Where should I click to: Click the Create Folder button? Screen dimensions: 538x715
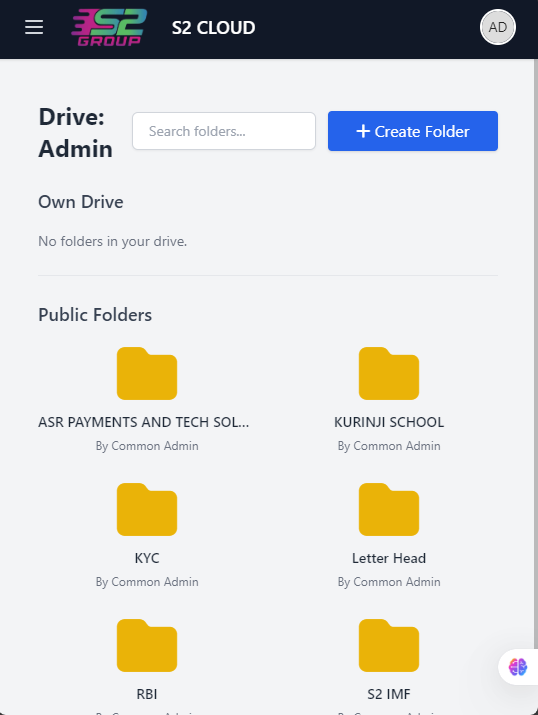(x=413, y=131)
